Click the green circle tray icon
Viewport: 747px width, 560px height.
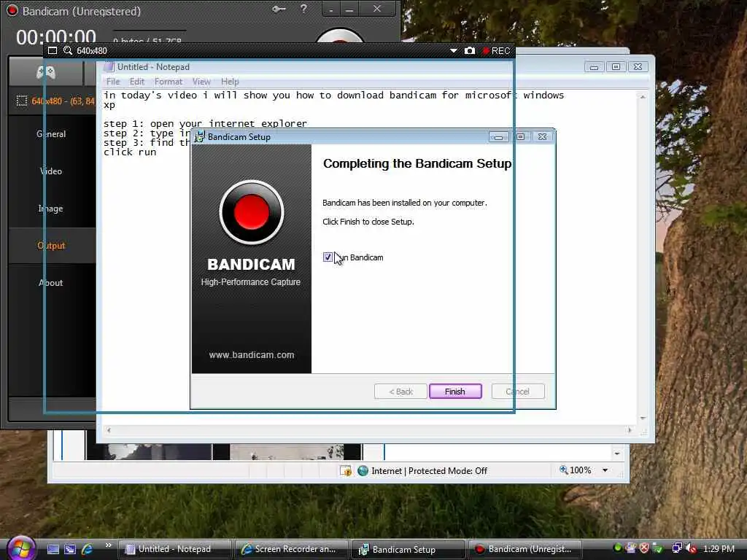618,548
